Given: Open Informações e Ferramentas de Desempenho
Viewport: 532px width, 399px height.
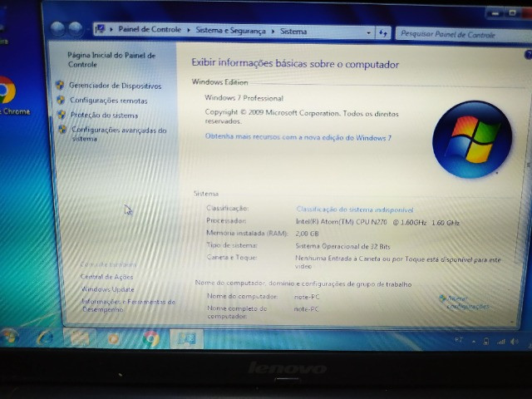Looking at the screenshot, I should pos(128,306).
